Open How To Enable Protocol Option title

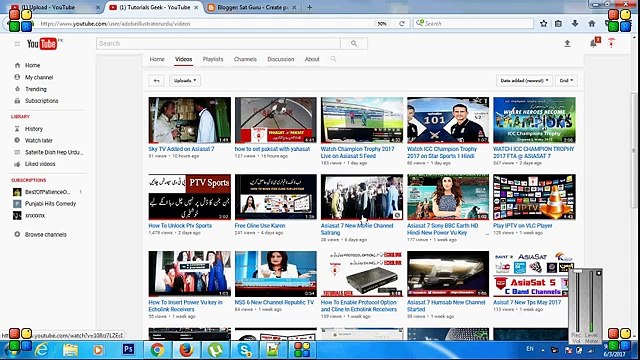pos(359,306)
